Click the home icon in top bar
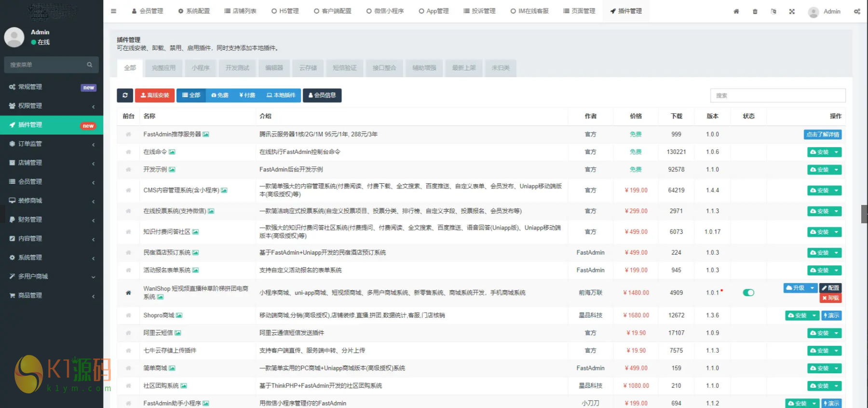 [x=736, y=12]
